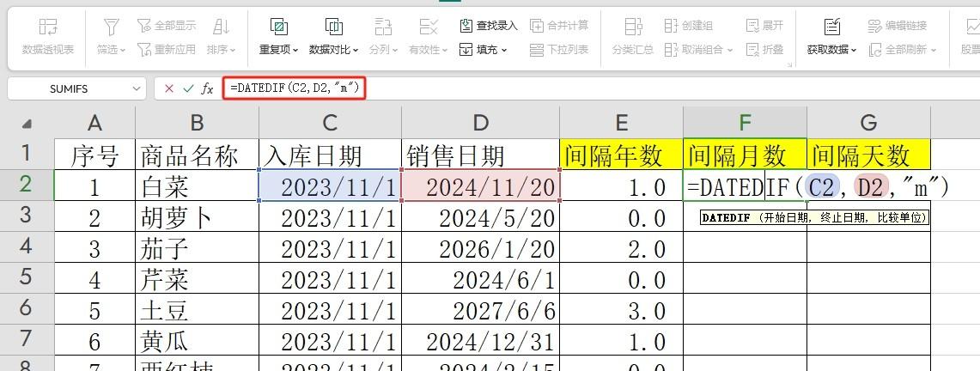
Task: Open the 数据透视表 pivot table tool
Action: [47, 36]
